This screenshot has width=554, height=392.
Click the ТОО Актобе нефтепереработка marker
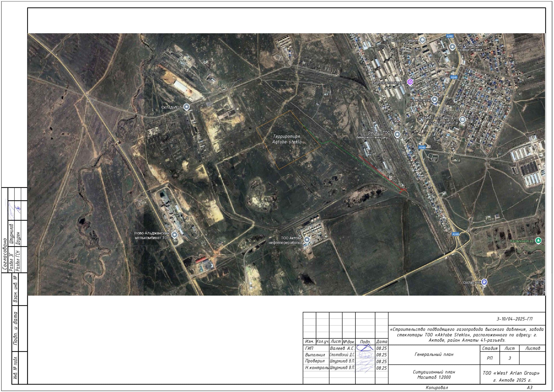[307, 240]
